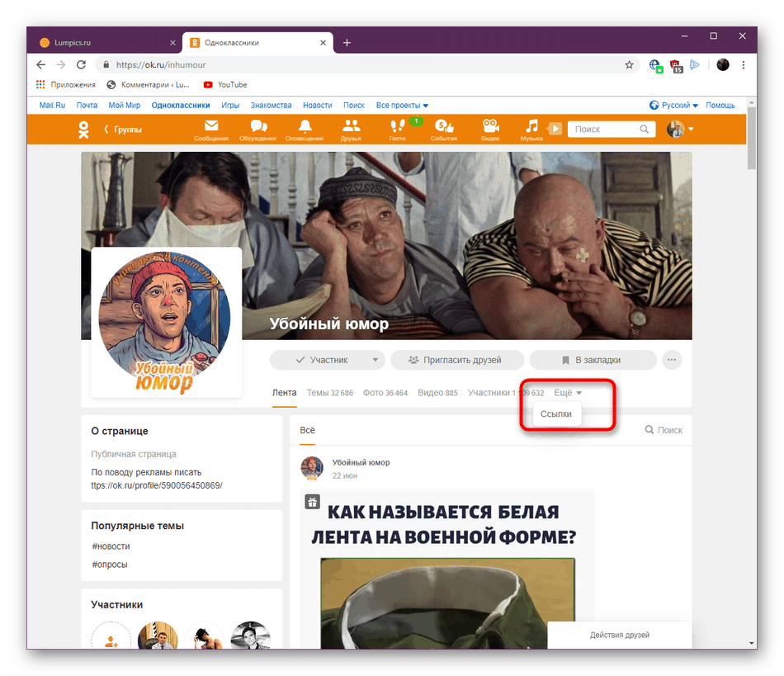Open Friends (Друзья) icon
Screen dimensions: 784x676
click(x=351, y=130)
